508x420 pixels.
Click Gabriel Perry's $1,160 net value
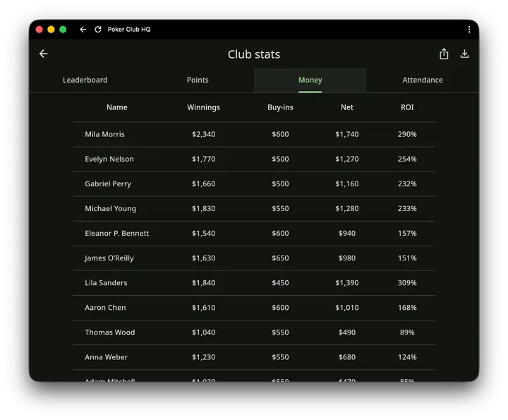coord(347,184)
